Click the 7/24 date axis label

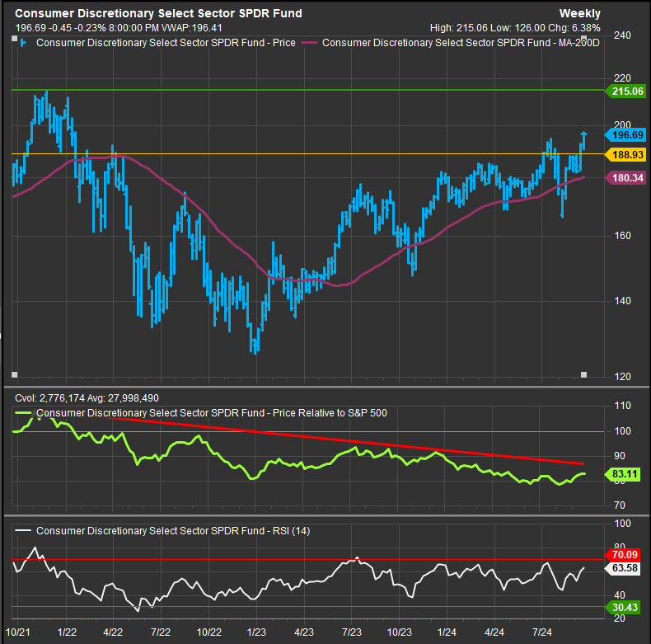tap(542, 632)
